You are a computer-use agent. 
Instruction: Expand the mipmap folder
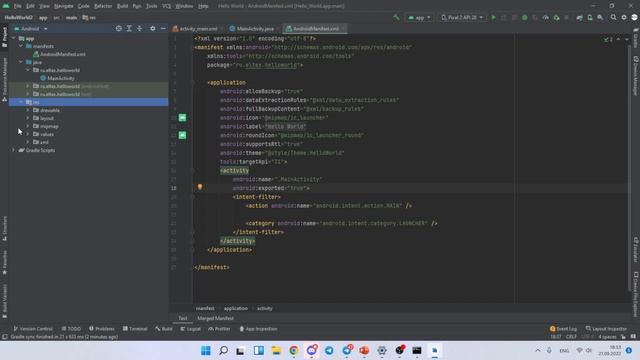pyautogui.click(x=28, y=126)
